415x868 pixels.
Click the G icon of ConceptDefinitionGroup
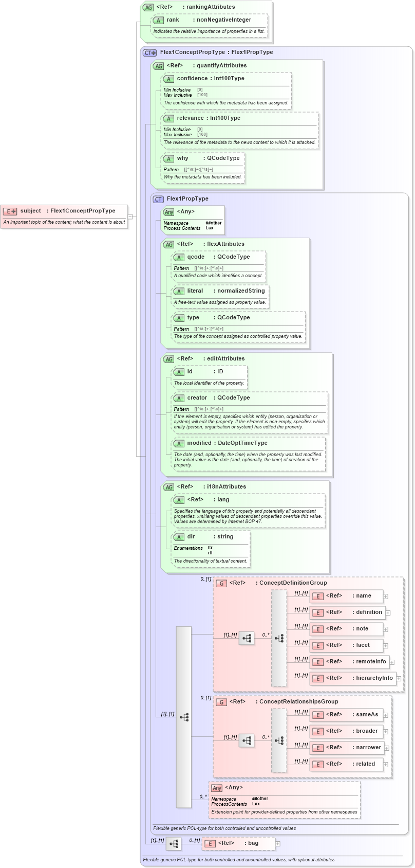[221, 583]
